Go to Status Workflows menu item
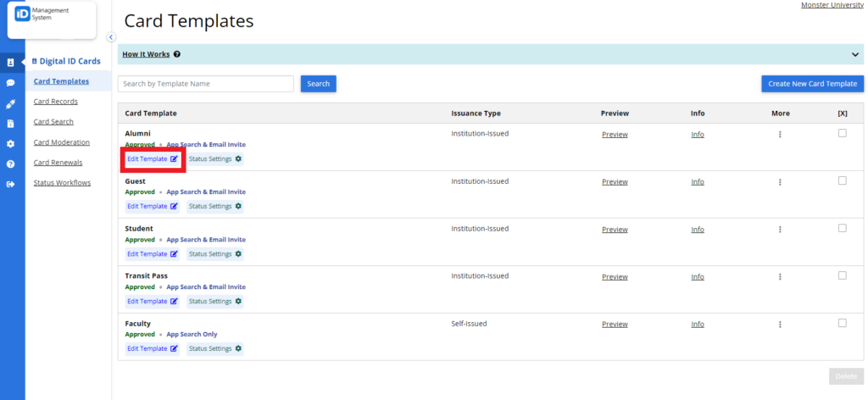This screenshot has height=400, width=868. (62, 182)
